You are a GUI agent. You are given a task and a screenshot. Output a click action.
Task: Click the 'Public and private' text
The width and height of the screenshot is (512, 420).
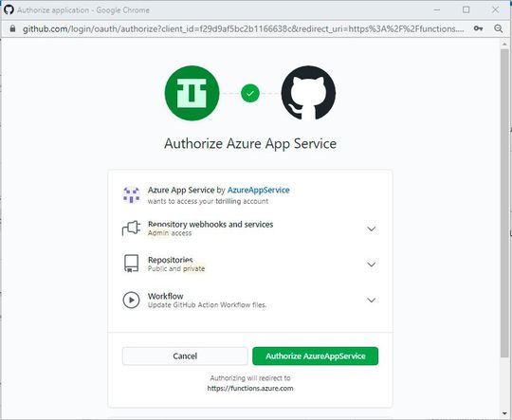tap(176, 269)
